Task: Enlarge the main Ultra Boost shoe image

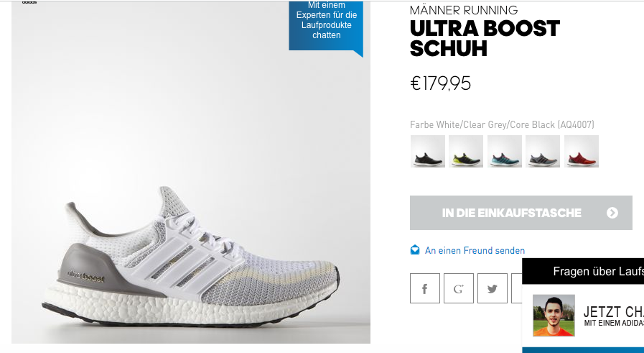Action: click(x=190, y=173)
